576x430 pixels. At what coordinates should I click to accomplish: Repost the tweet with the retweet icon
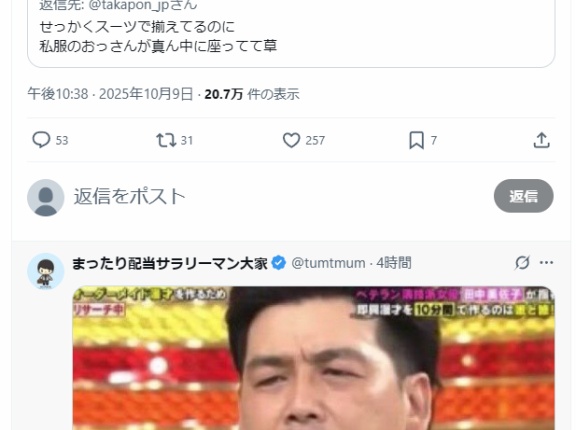(166, 140)
